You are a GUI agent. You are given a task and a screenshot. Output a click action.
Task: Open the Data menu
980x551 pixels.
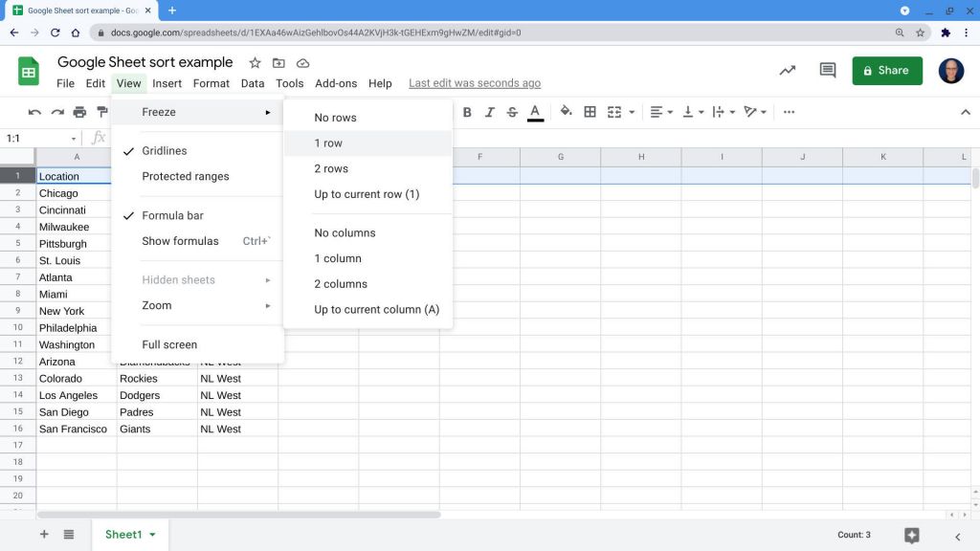[252, 83]
